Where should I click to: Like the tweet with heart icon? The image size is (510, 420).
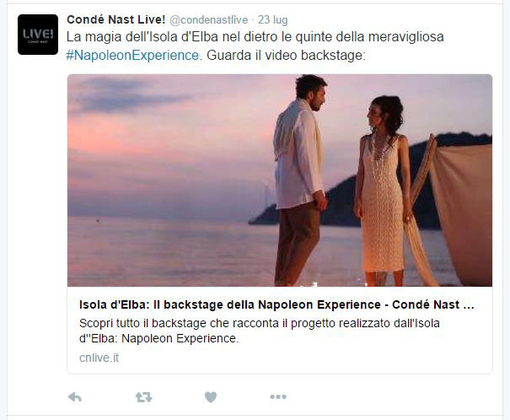pos(211,397)
